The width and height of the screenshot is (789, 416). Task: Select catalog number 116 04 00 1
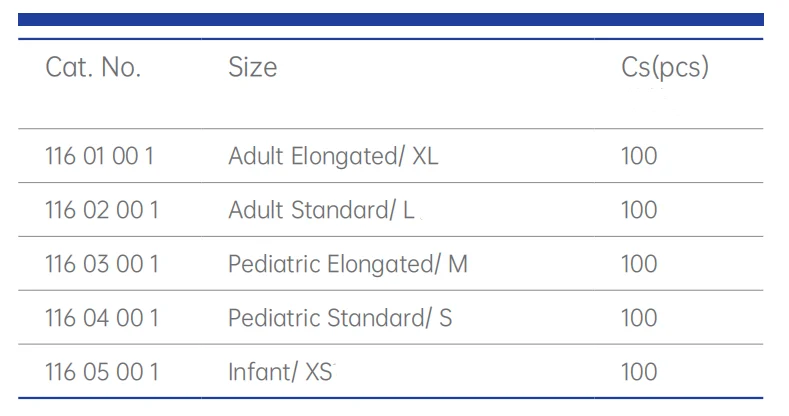102,318
